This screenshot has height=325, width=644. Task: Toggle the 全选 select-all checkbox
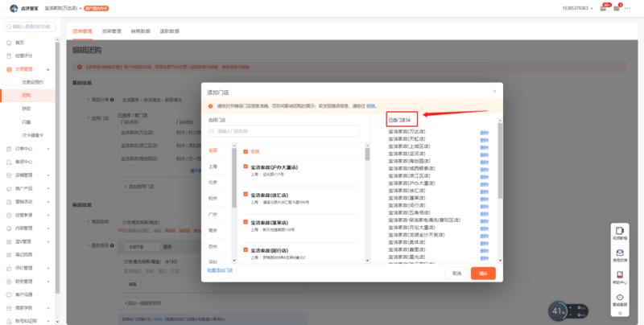click(246, 151)
